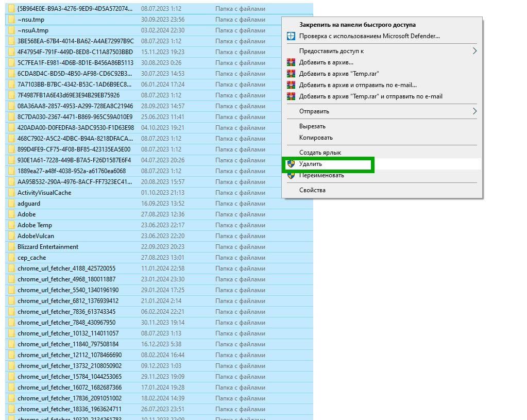Click folder icon of the Adobe folder

(11, 214)
